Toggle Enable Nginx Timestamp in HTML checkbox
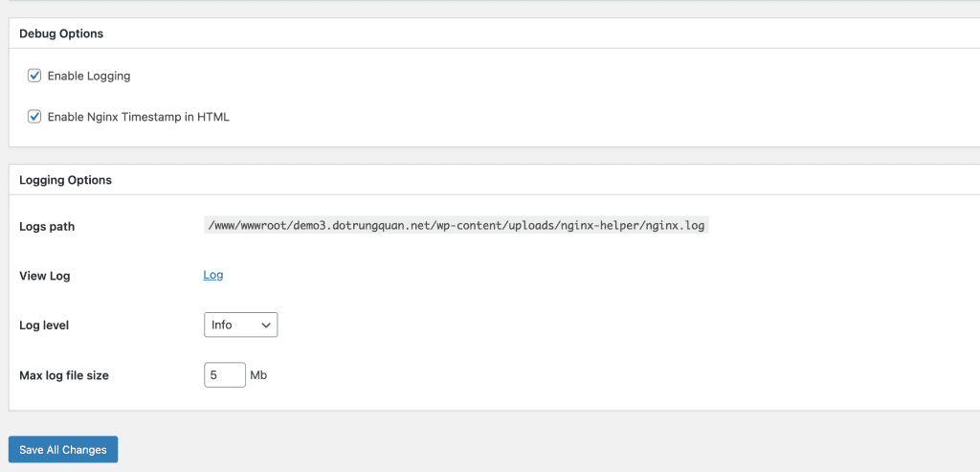The width and height of the screenshot is (980, 472). (x=34, y=117)
